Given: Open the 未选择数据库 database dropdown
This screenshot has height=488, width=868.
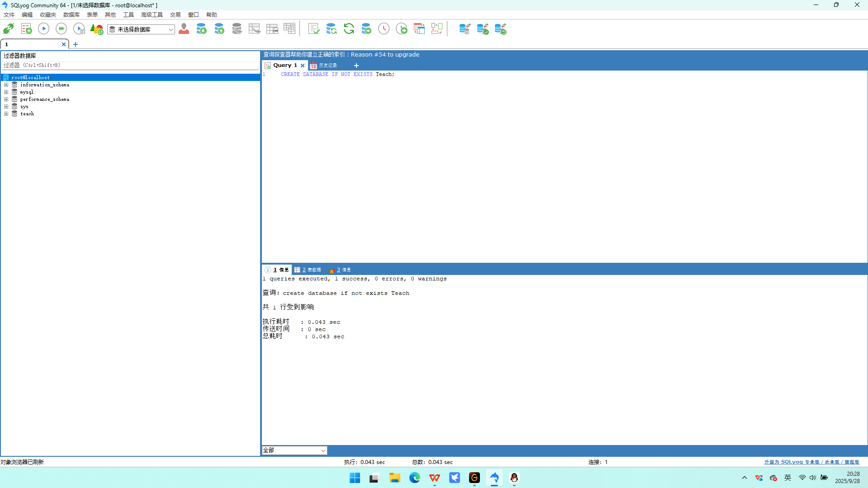Looking at the screenshot, I should [141, 29].
